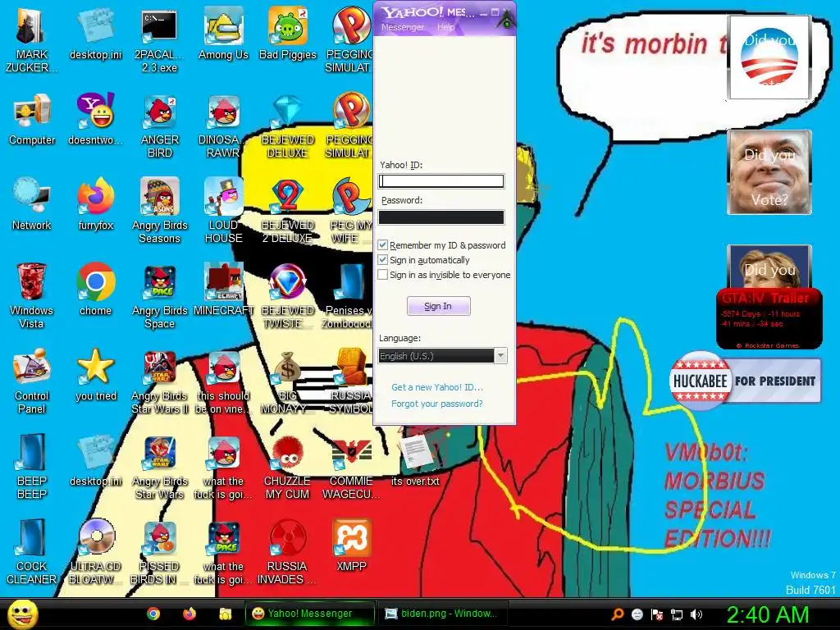The image size is (840, 630).
Task: Focus the Password input field
Action: click(441, 217)
